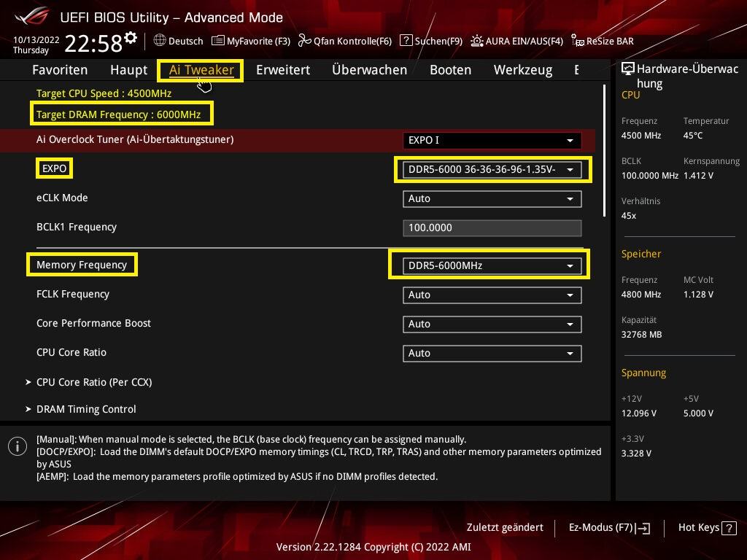
Task: Switch to Ez-Modus (F7)
Action: pyautogui.click(x=609, y=528)
